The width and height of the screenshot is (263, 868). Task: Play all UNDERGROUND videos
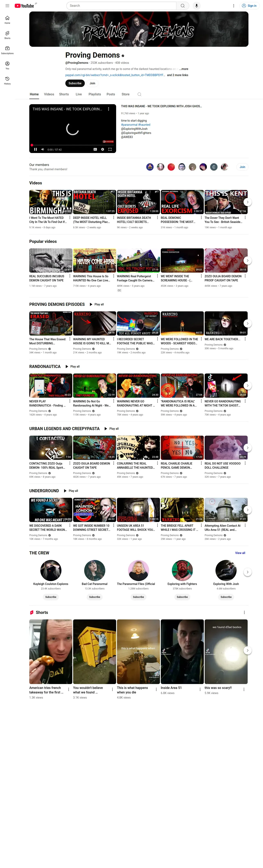click(x=71, y=491)
